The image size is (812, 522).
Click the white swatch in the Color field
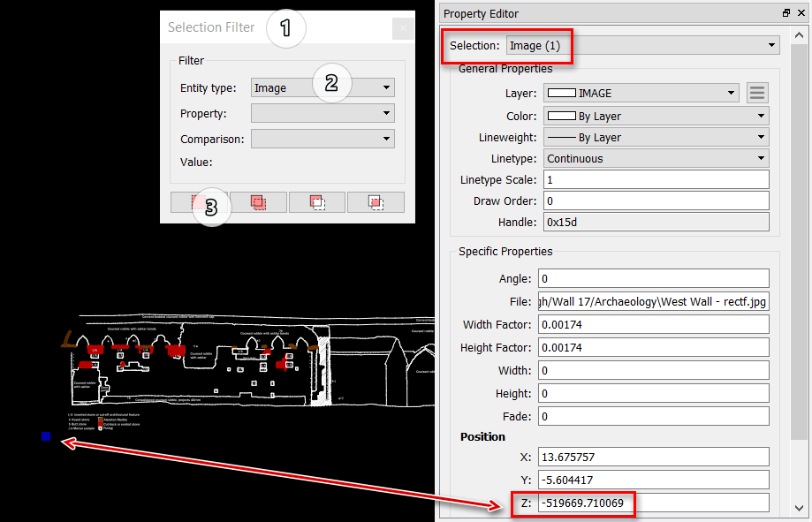coord(562,116)
